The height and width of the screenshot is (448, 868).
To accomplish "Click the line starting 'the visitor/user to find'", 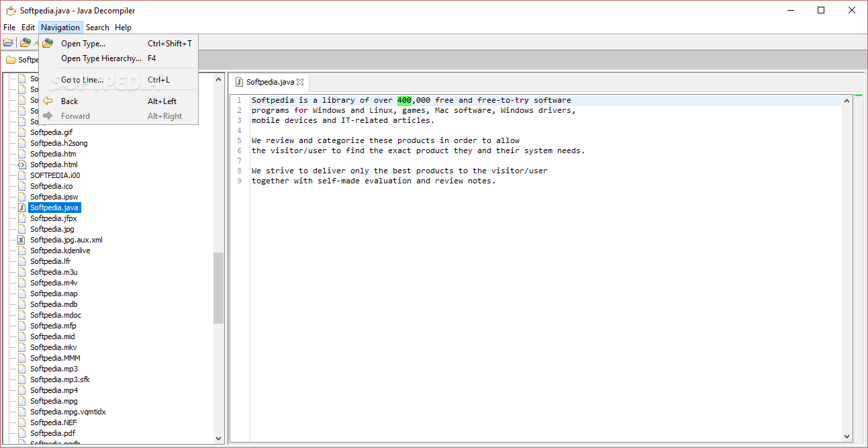I will click(418, 151).
